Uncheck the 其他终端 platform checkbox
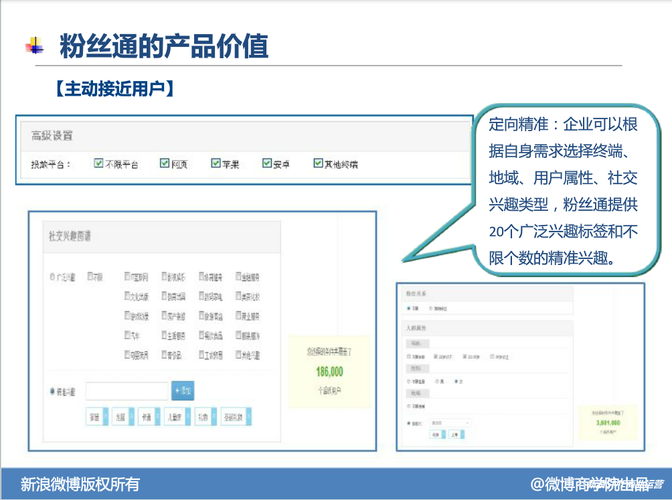672x500 pixels. [x=318, y=163]
